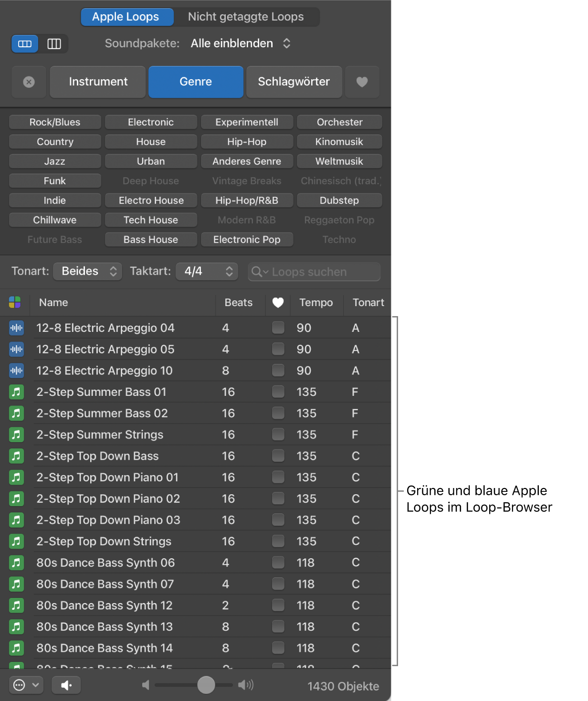588x701 pixels.
Task: Select the Nicht getaggte Loops tab
Action: pos(246,17)
